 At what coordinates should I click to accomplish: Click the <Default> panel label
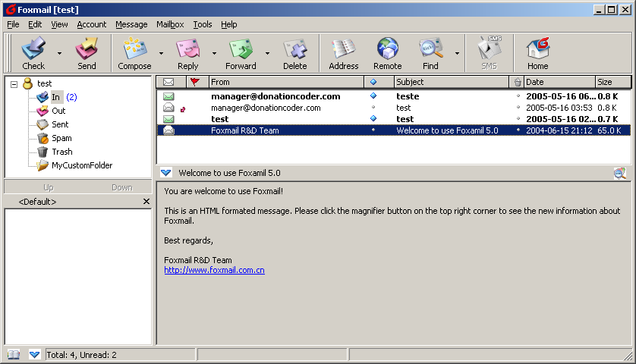tap(37, 202)
